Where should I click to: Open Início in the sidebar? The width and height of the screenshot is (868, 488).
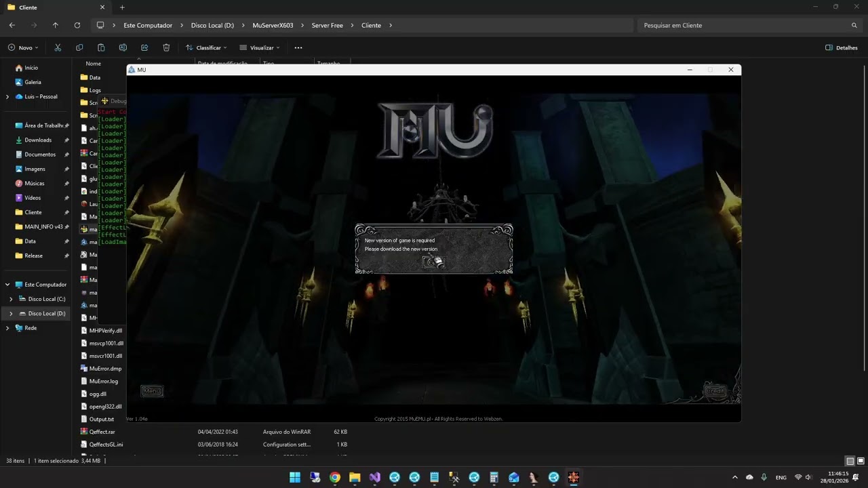[x=31, y=68]
